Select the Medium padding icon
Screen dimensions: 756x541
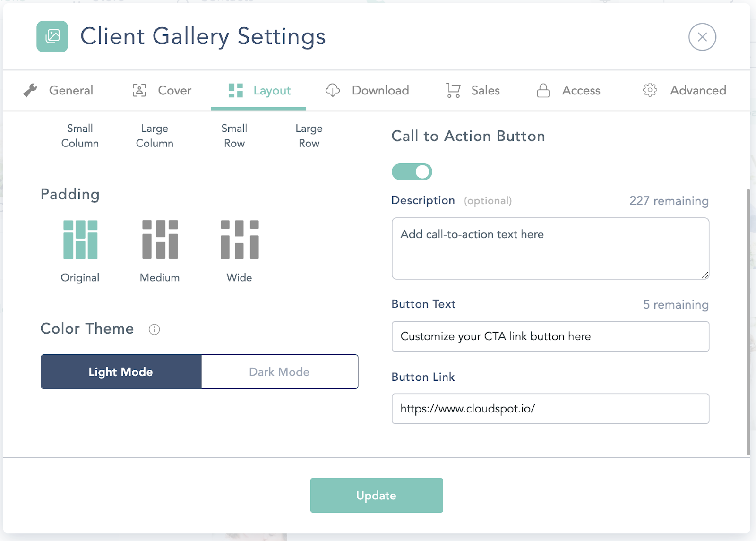(x=160, y=240)
